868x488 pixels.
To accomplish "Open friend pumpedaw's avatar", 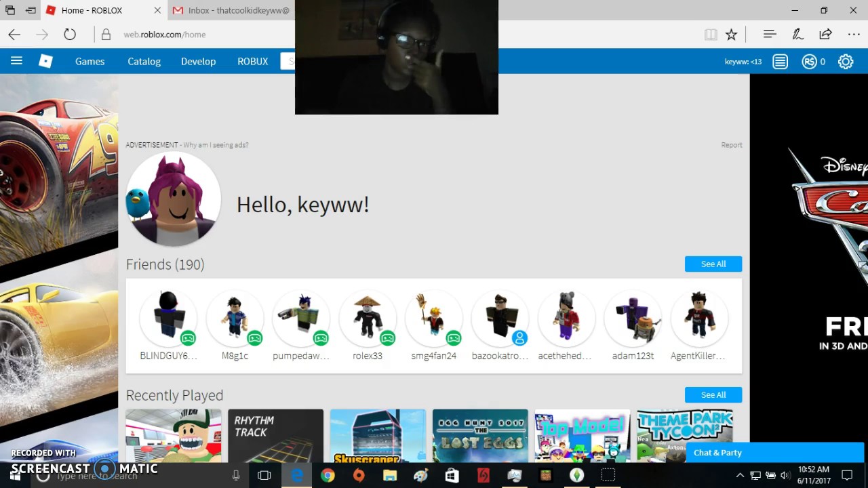I will (301, 318).
